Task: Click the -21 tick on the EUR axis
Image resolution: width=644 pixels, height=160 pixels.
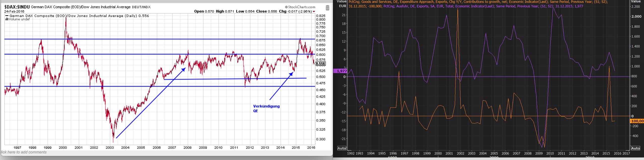Action: click(x=343, y=139)
